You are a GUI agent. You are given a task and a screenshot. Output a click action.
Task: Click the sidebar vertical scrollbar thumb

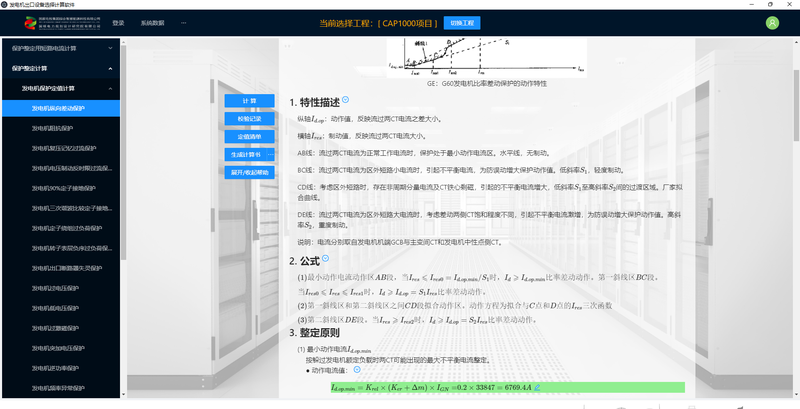[x=123, y=153]
